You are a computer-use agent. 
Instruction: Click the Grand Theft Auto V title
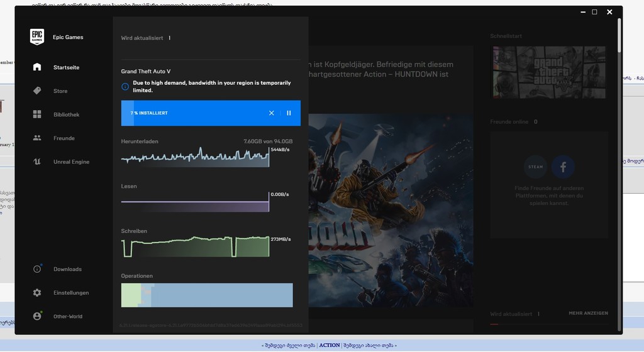pos(146,71)
